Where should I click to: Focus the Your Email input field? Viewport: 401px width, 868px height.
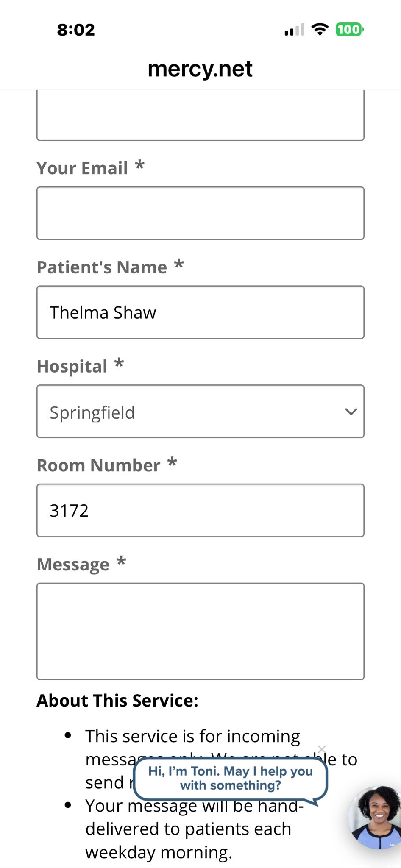click(x=200, y=213)
